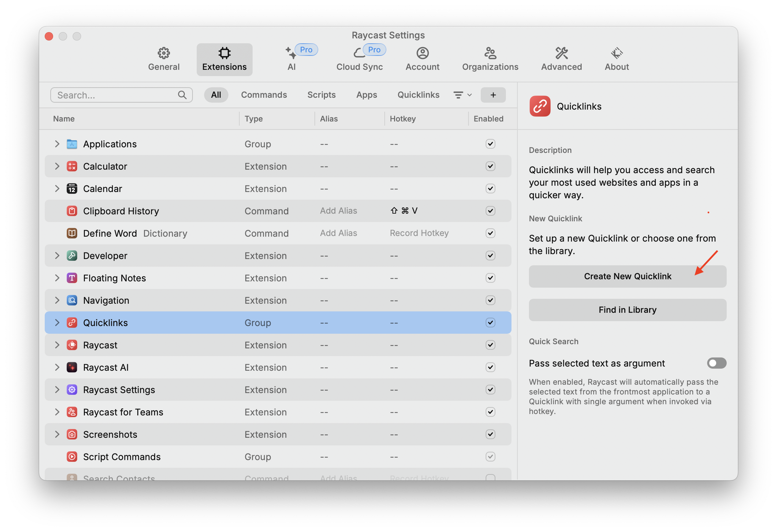Click Create New Quicklink button
The image size is (777, 532).
pos(627,276)
